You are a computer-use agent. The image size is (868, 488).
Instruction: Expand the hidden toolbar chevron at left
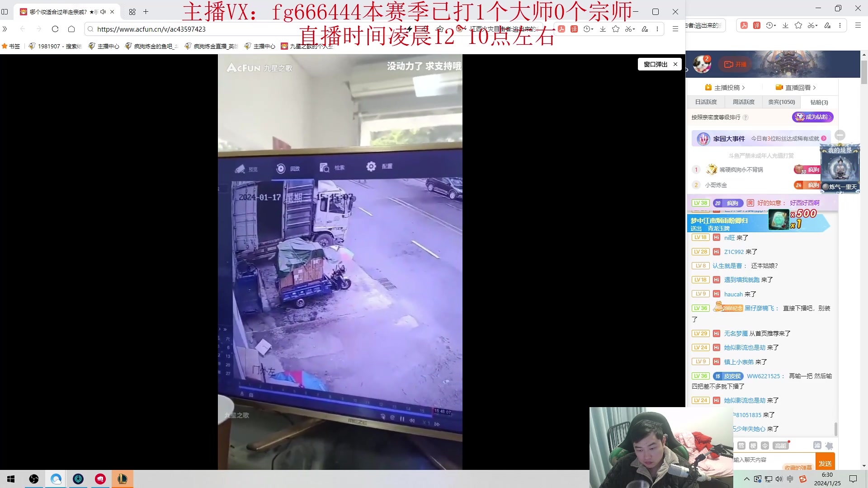[x=5, y=29]
